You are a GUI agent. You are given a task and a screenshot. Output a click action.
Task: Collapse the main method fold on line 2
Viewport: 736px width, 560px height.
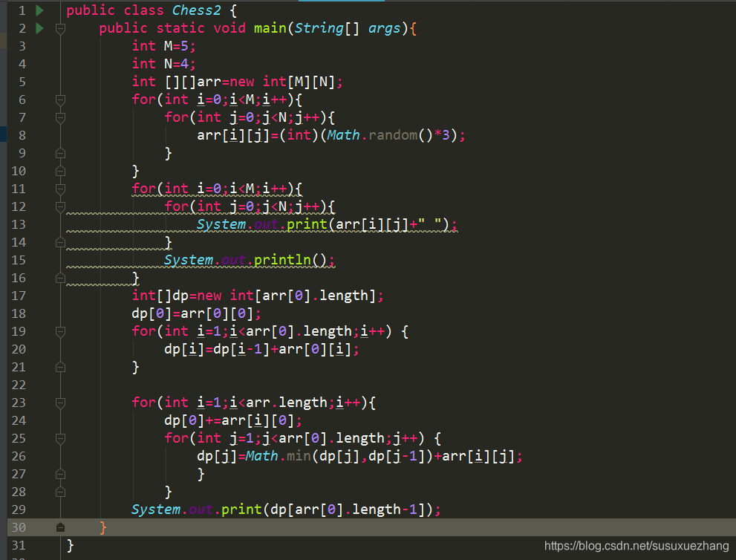point(60,29)
